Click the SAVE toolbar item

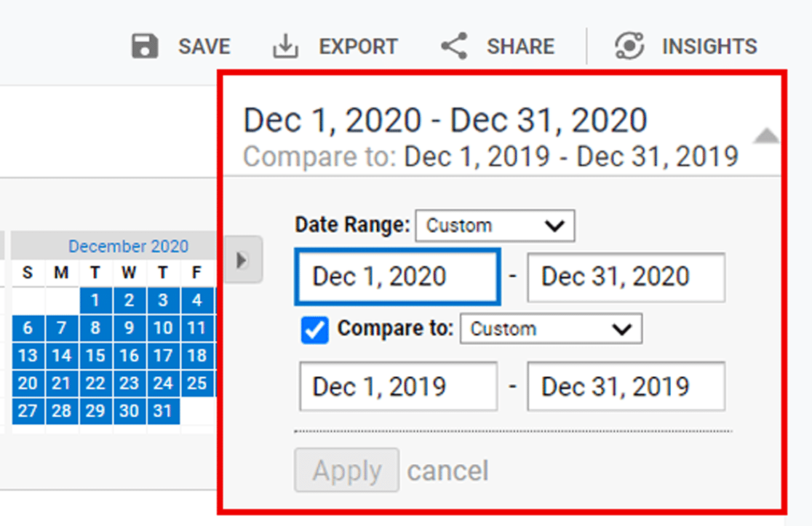(x=204, y=46)
